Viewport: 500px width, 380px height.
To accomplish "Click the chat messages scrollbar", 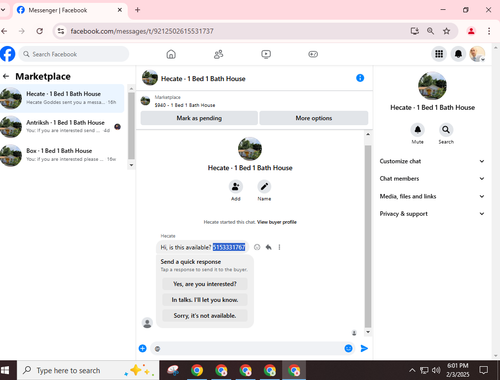I will click(x=368, y=236).
